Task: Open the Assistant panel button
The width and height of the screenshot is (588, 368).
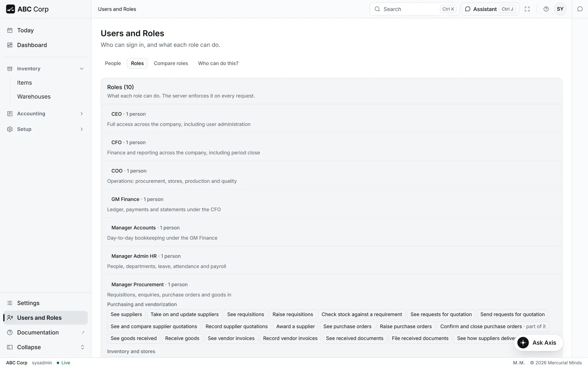Action: [490, 9]
